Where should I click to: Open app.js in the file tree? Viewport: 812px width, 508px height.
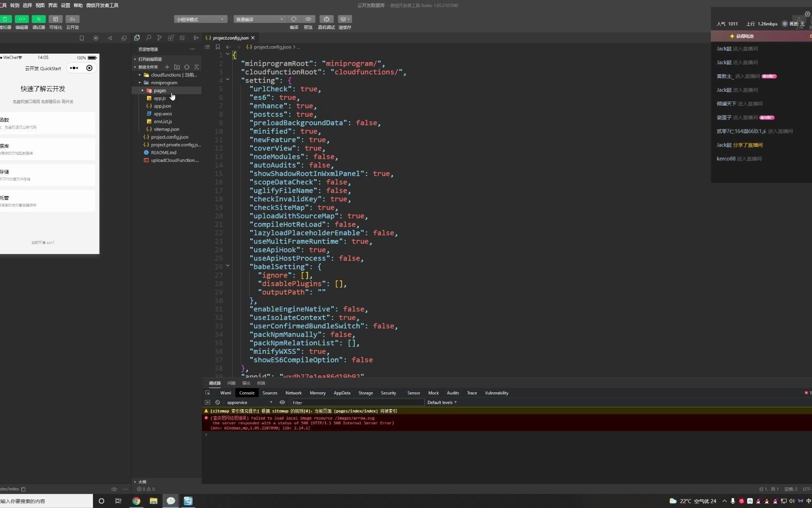pyautogui.click(x=160, y=98)
